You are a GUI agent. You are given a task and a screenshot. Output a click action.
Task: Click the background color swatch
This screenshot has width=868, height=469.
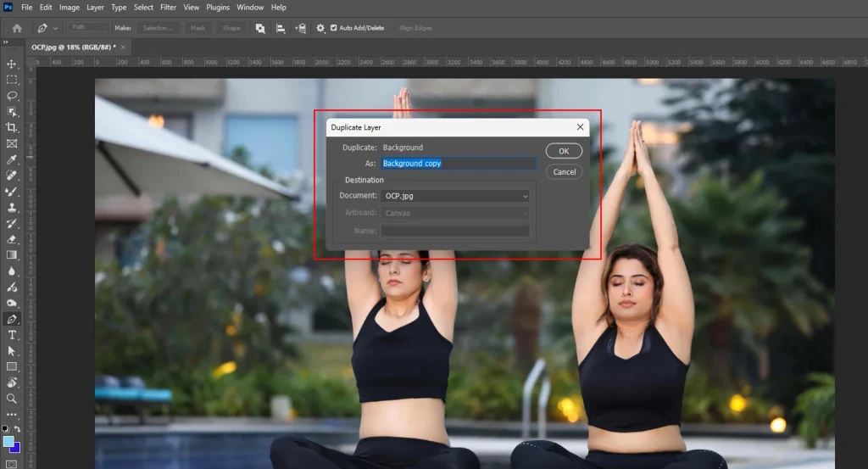click(x=17, y=448)
